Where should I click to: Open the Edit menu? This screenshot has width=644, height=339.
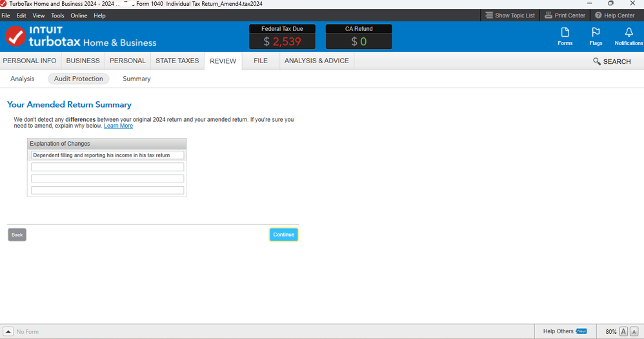[21, 15]
